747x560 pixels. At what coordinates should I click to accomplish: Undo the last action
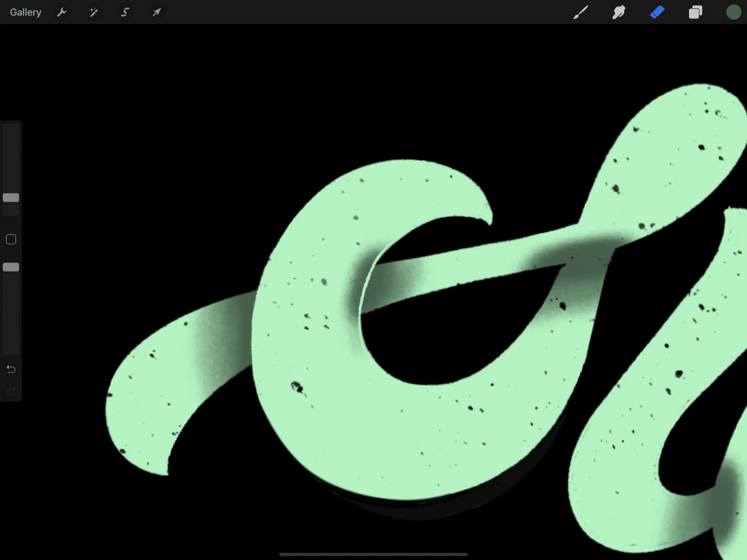[11, 369]
